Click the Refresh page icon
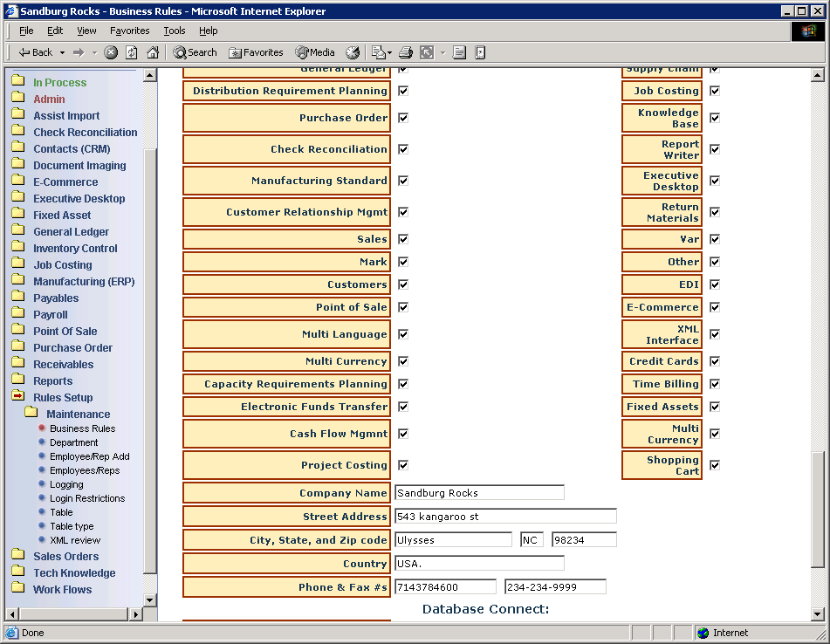The height and width of the screenshot is (644, 830). click(x=131, y=52)
